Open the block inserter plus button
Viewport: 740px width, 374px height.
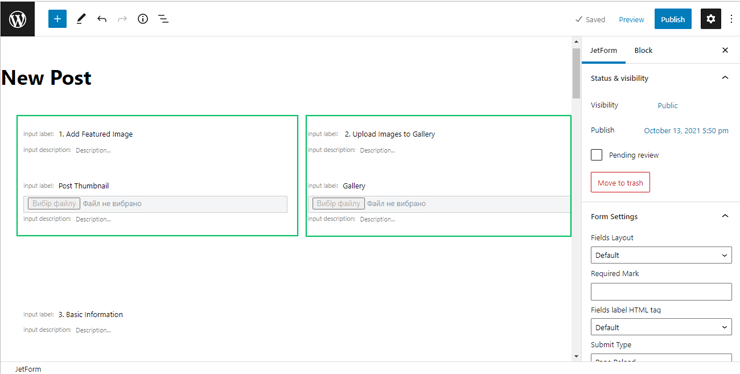pos(57,19)
